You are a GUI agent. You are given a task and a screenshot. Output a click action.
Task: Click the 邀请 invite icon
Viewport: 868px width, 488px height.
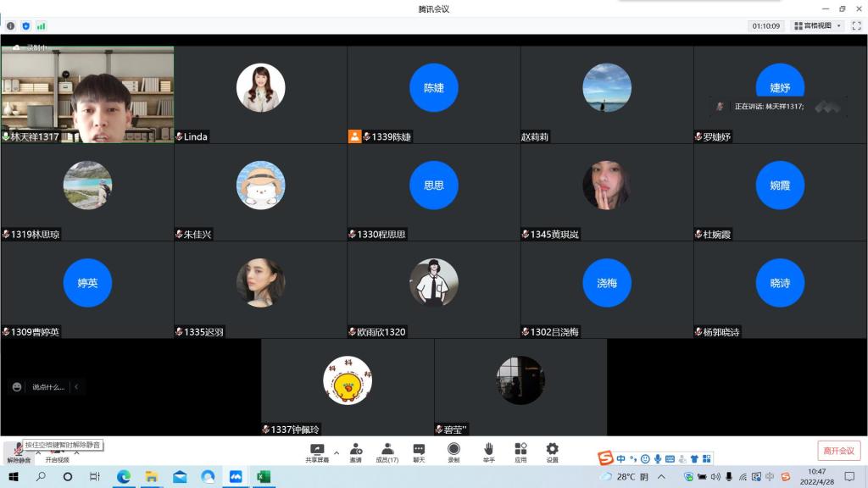click(356, 452)
